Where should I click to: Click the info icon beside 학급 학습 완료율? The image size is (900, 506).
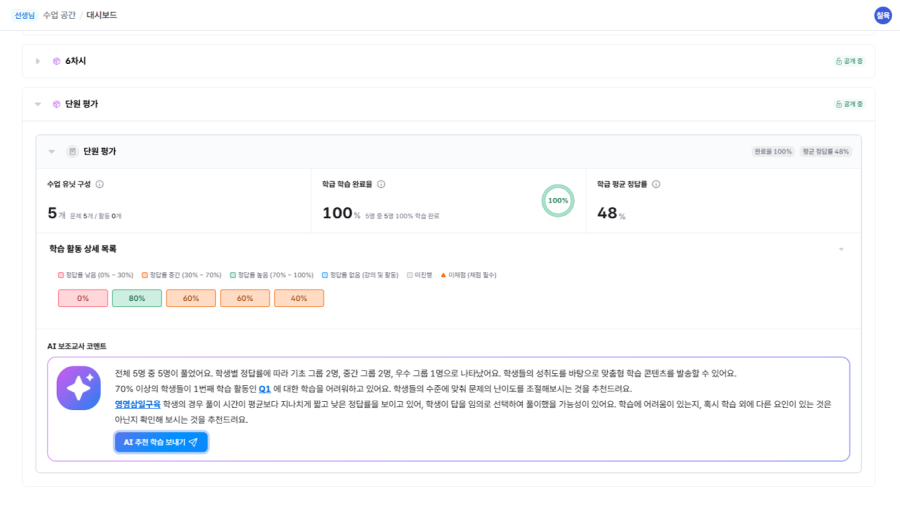tap(381, 184)
